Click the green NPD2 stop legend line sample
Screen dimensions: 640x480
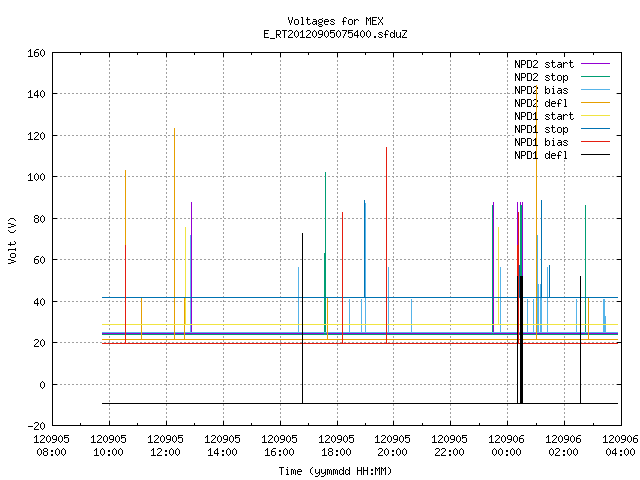[595, 77]
